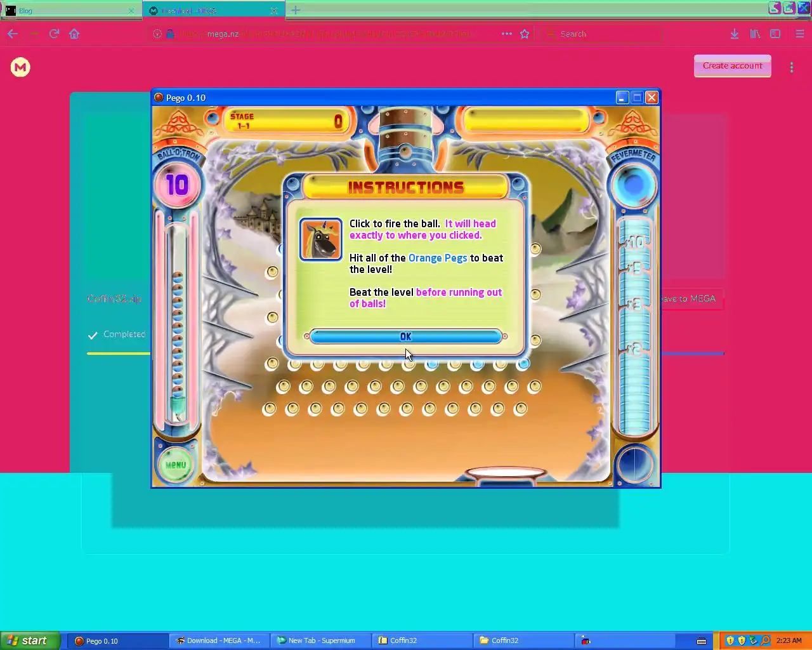The width and height of the screenshot is (812, 650).
Task: Switch to New Tab - Supermium taskbar item
Action: [x=321, y=640]
